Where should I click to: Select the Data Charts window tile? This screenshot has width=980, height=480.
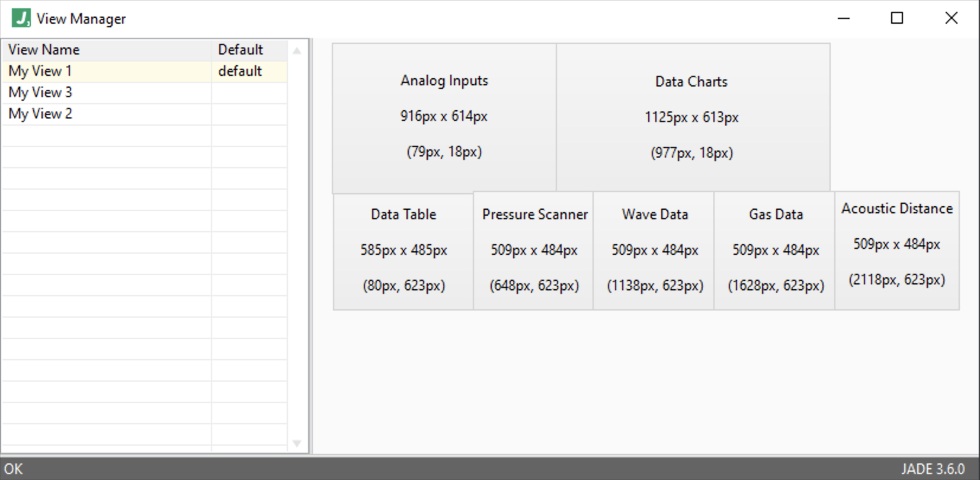click(x=693, y=117)
